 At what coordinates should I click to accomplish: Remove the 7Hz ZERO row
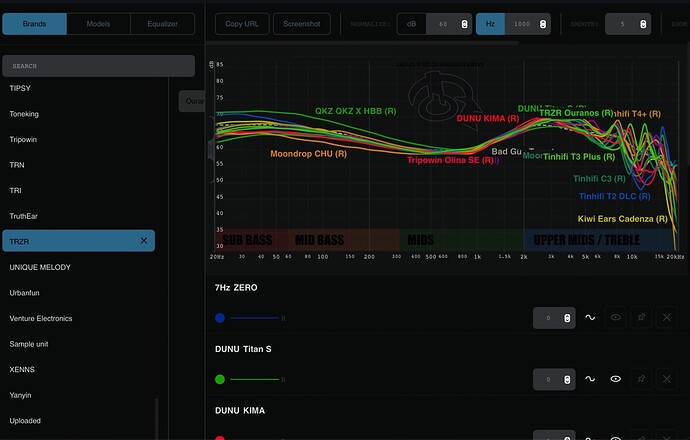pos(667,317)
